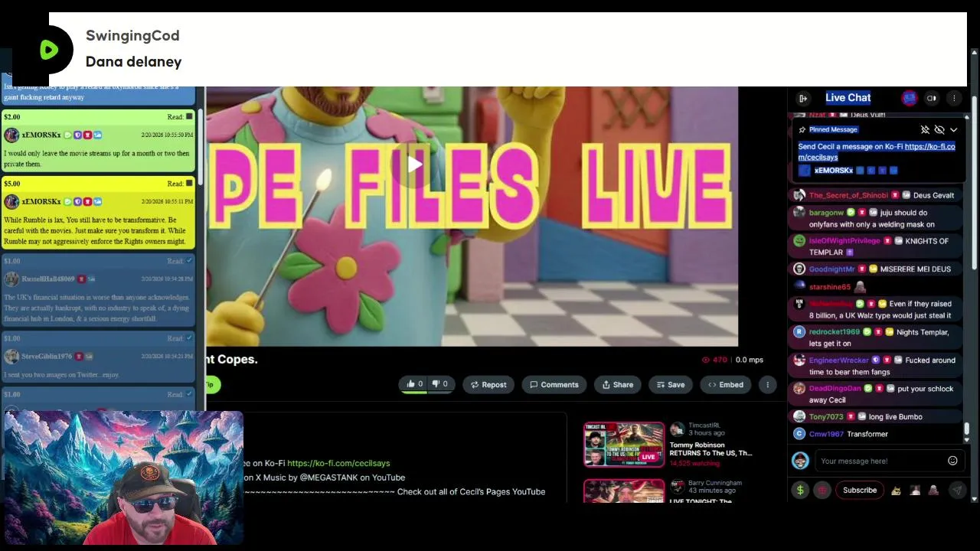The width and height of the screenshot is (980, 551).
Task: Open the video's three-dot more menu
Action: [767, 385]
